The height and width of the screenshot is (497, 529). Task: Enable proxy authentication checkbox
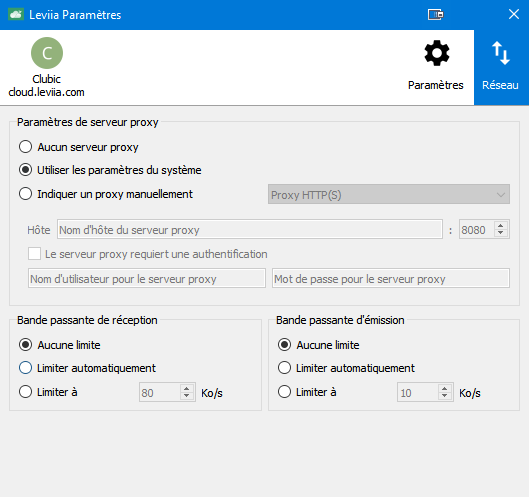34,254
